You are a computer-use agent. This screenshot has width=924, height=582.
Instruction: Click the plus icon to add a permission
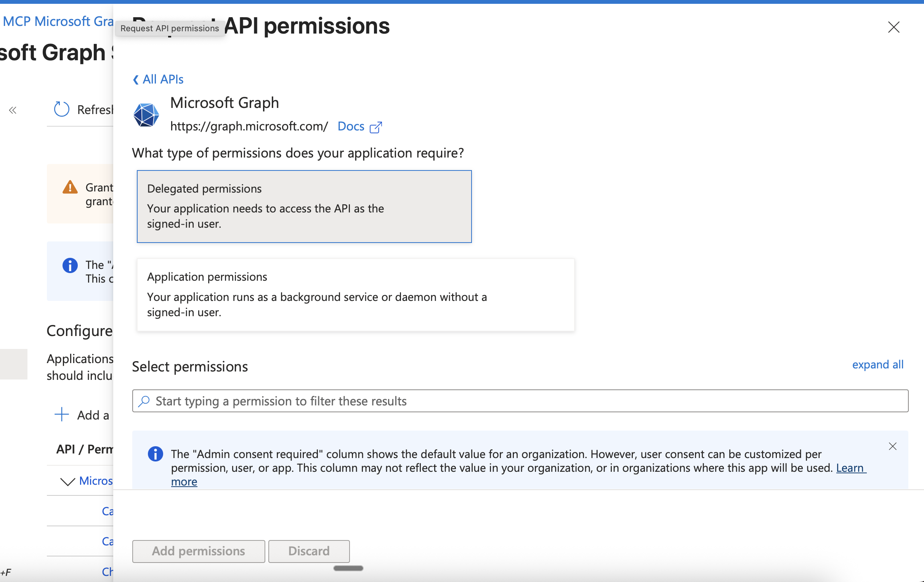coord(61,415)
